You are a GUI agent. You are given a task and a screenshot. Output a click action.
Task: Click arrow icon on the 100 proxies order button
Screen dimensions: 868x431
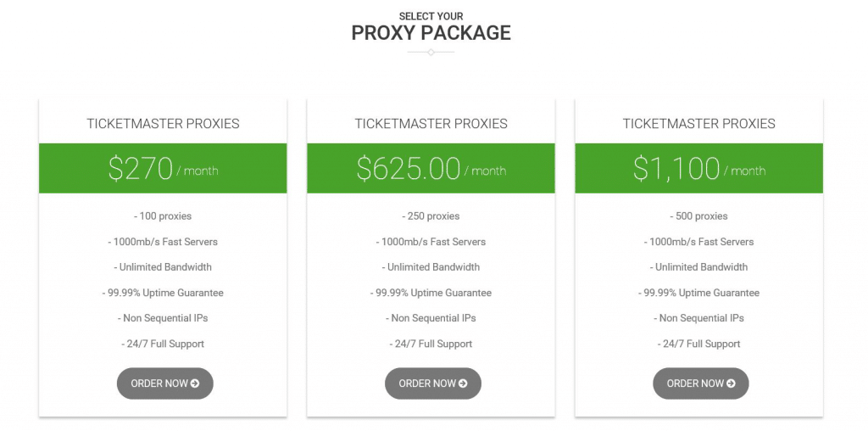coord(195,383)
